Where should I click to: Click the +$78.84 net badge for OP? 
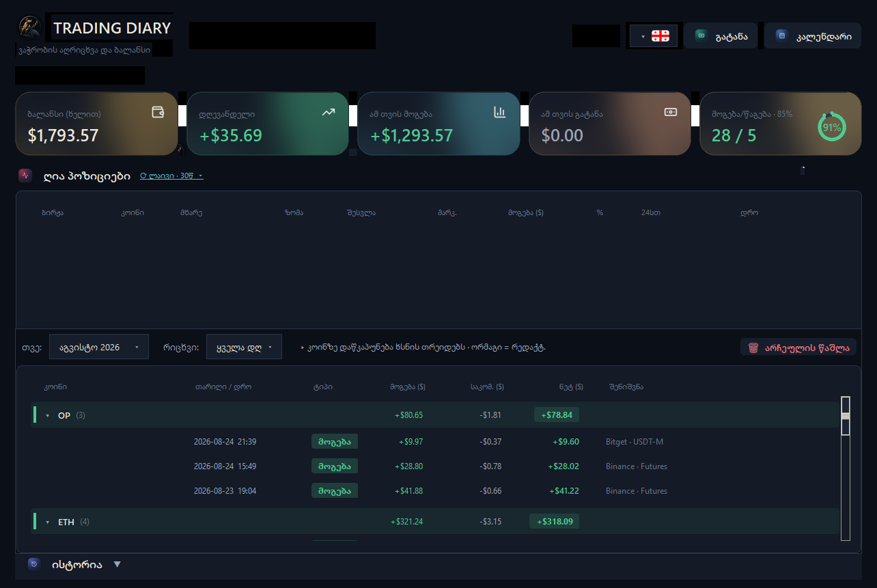(x=556, y=415)
